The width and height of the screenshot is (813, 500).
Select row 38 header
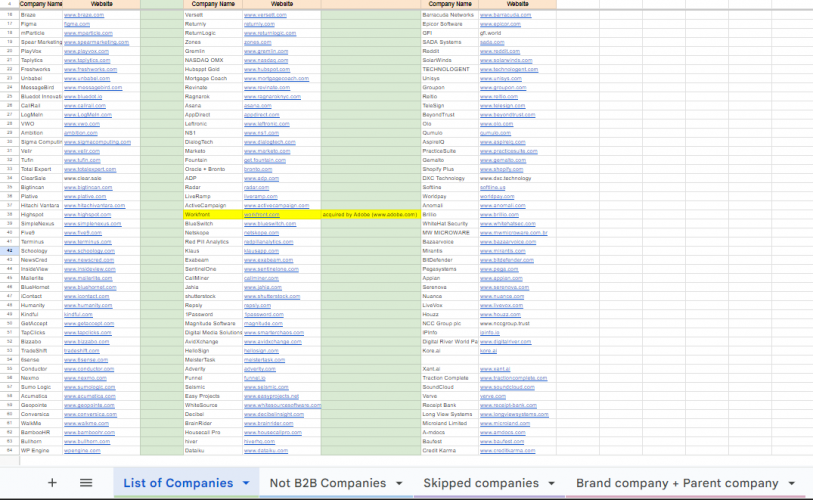pos(9,215)
